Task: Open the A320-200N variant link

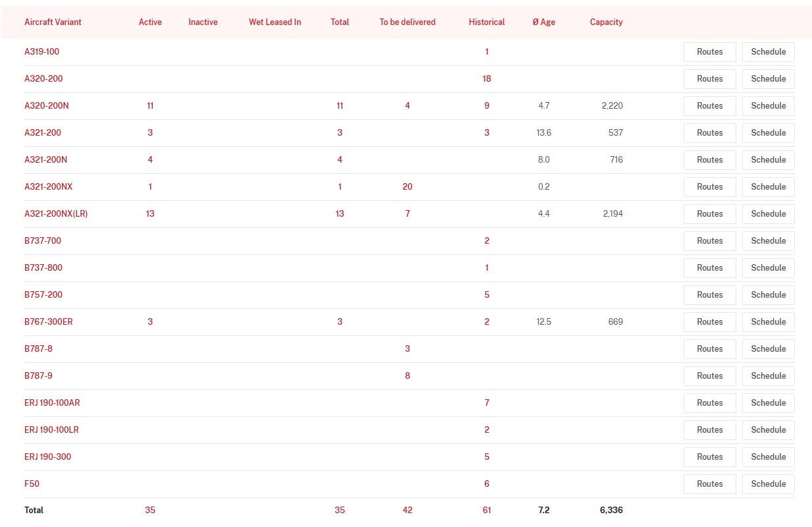Action: (47, 105)
